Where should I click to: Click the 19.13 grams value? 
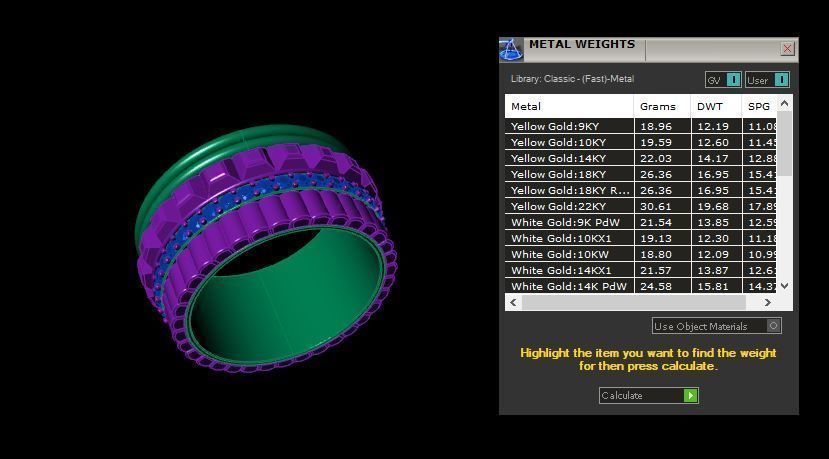(x=655, y=238)
